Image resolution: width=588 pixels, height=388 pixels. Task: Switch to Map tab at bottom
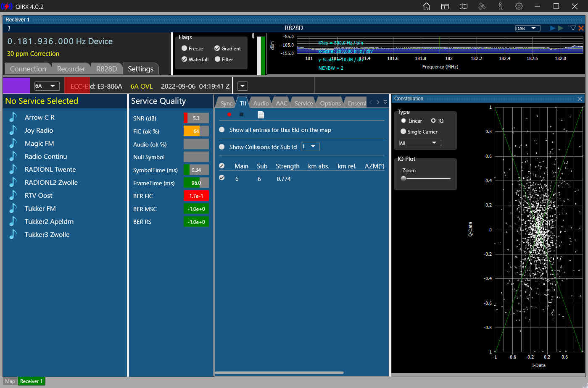pos(10,381)
